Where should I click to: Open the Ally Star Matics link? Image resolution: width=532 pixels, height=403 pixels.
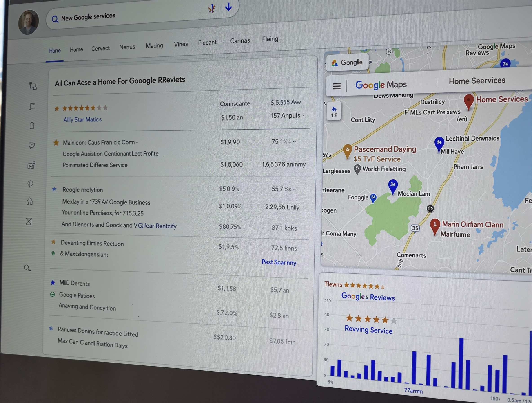(82, 119)
